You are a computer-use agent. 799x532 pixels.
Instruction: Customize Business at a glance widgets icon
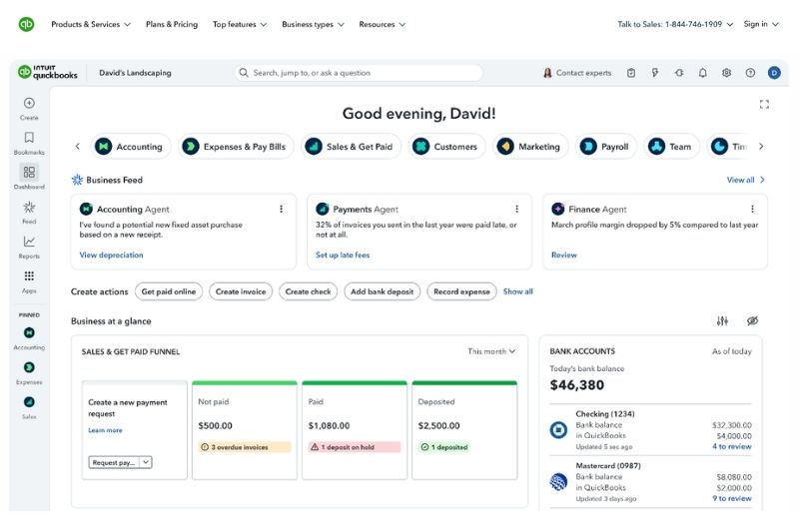pos(722,320)
